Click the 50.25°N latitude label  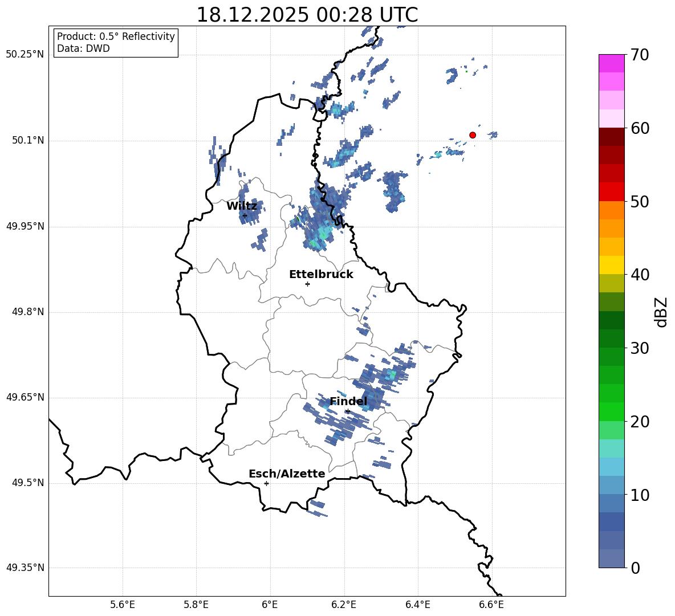tap(25, 55)
